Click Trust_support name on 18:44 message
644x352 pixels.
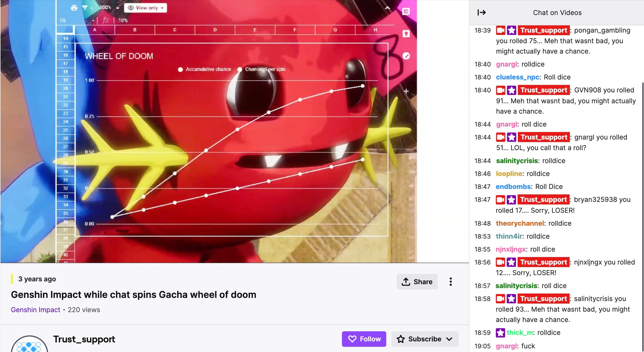[x=544, y=137]
